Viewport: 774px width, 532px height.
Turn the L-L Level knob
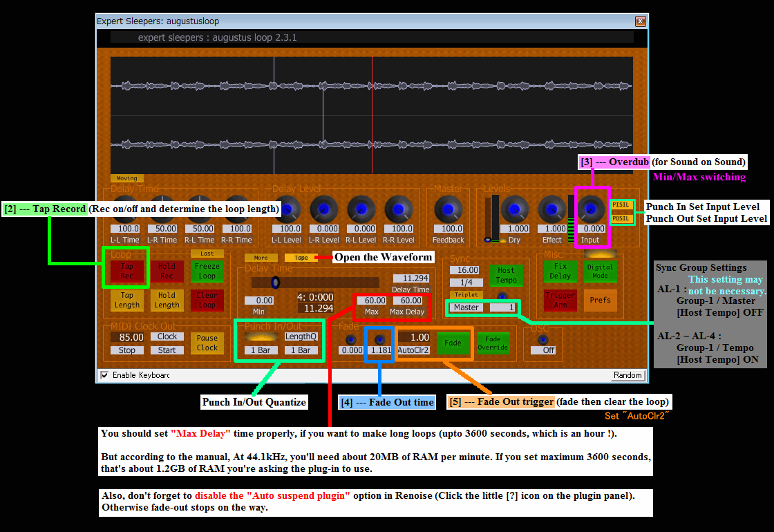[x=287, y=209]
